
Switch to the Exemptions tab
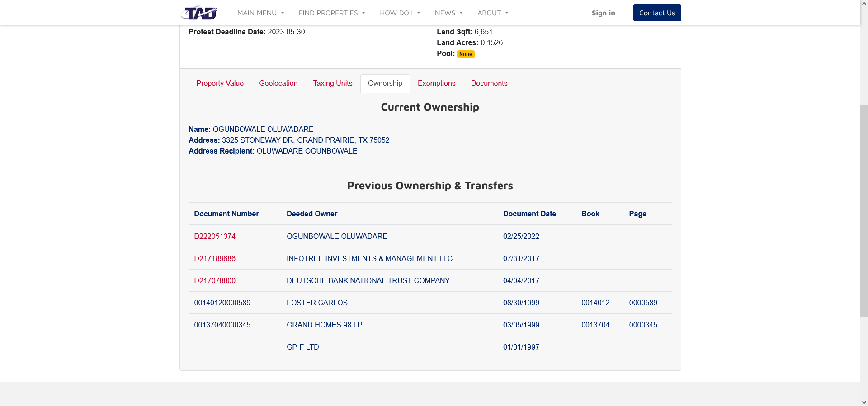[x=436, y=84]
